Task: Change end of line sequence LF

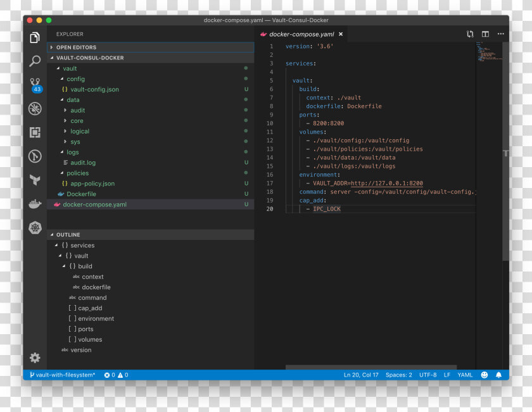Action: pyautogui.click(x=447, y=375)
